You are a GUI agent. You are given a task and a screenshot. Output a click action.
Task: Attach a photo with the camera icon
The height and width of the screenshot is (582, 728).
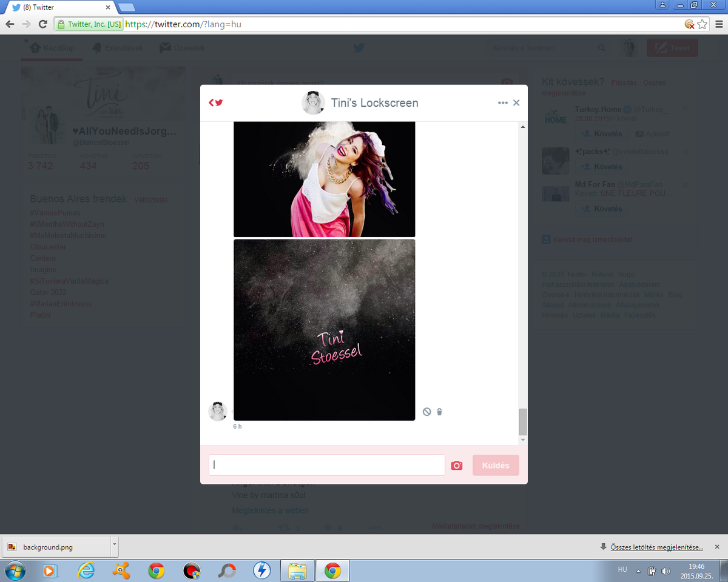click(456, 466)
